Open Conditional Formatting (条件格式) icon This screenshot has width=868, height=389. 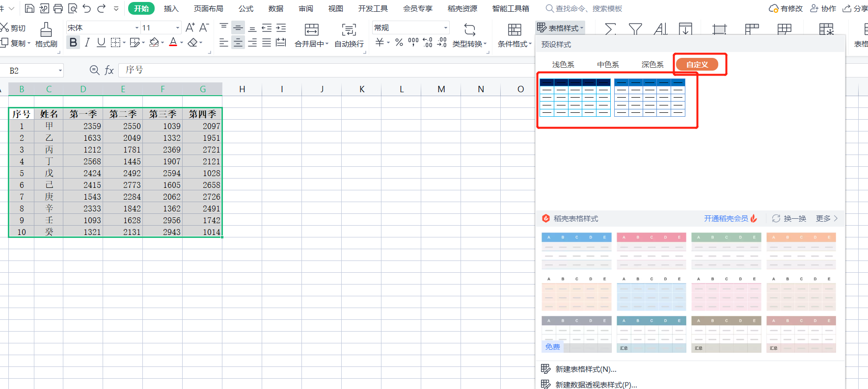pyautogui.click(x=514, y=30)
